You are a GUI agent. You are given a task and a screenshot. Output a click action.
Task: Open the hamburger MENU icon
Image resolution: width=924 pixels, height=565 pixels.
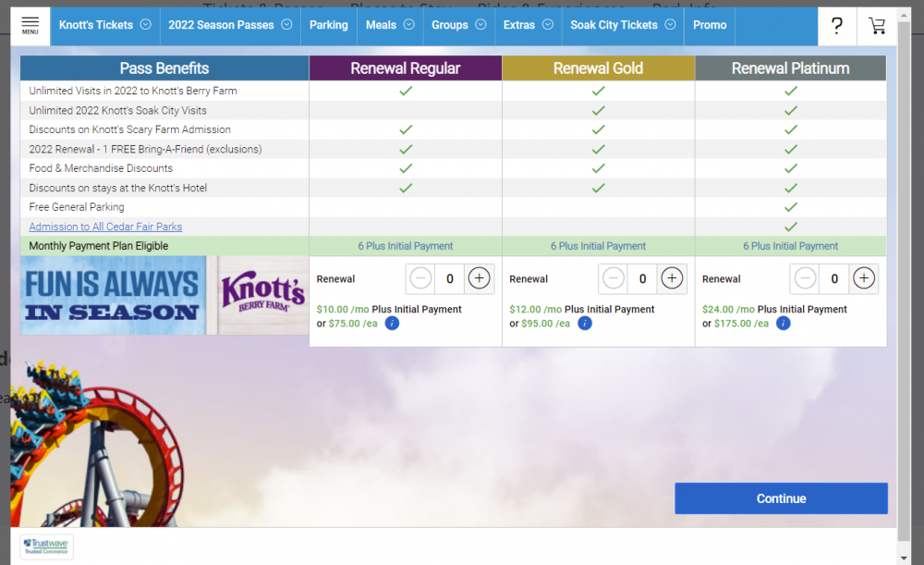[30, 25]
